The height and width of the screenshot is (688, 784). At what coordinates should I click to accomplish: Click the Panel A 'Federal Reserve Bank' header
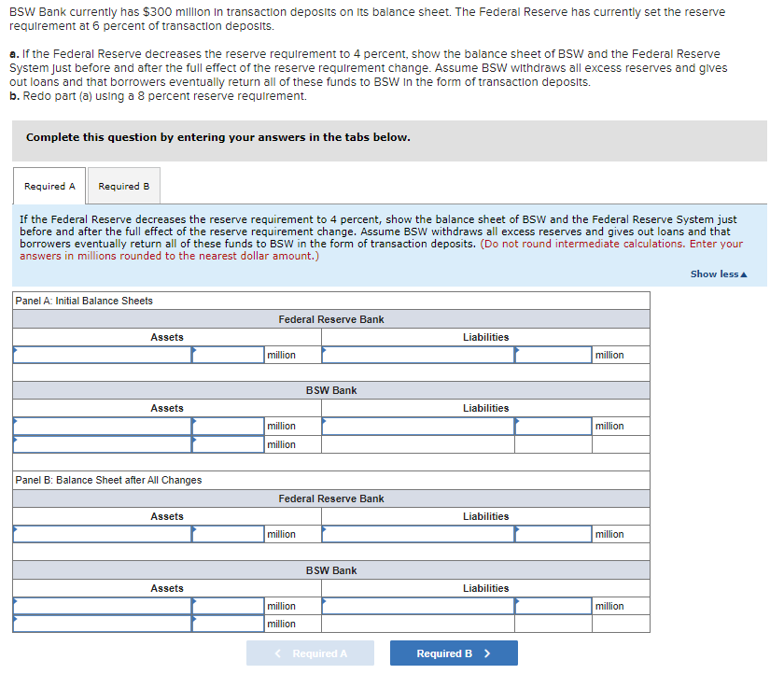(x=331, y=319)
